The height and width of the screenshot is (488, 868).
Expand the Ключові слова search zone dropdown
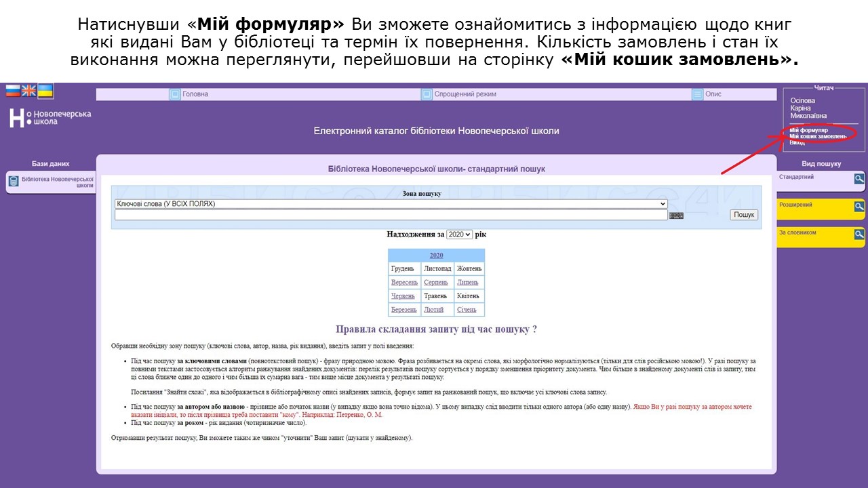click(x=391, y=203)
